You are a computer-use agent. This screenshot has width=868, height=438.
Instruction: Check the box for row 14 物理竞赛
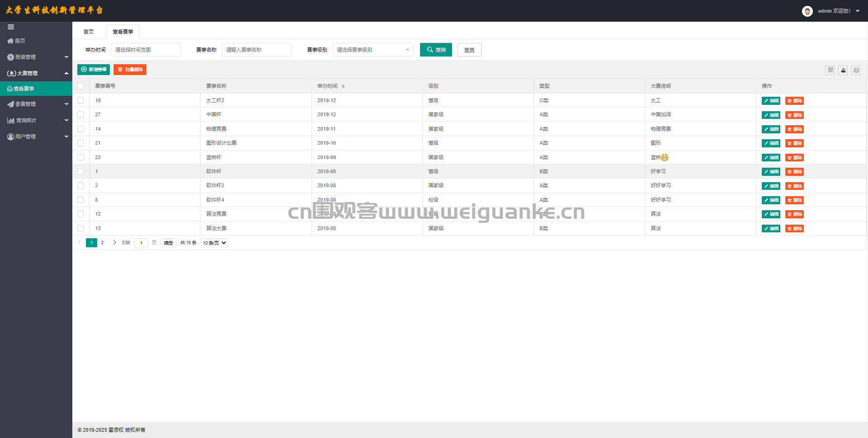(x=80, y=129)
